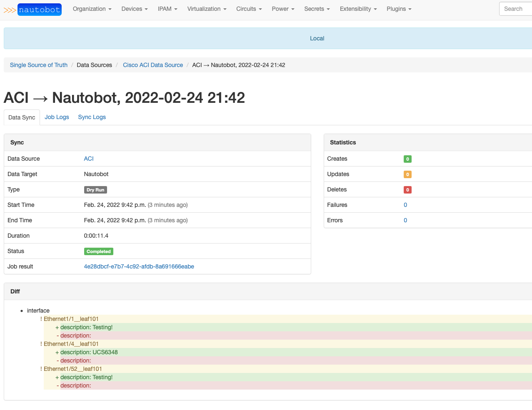
Task: Click the orange Updates count badge
Action: point(407,174)
